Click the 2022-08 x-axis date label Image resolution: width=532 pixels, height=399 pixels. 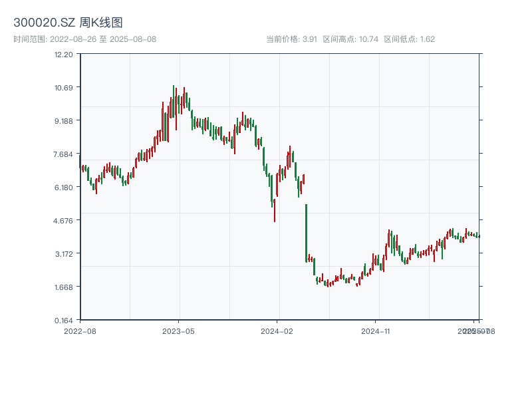tap(80, 331)
